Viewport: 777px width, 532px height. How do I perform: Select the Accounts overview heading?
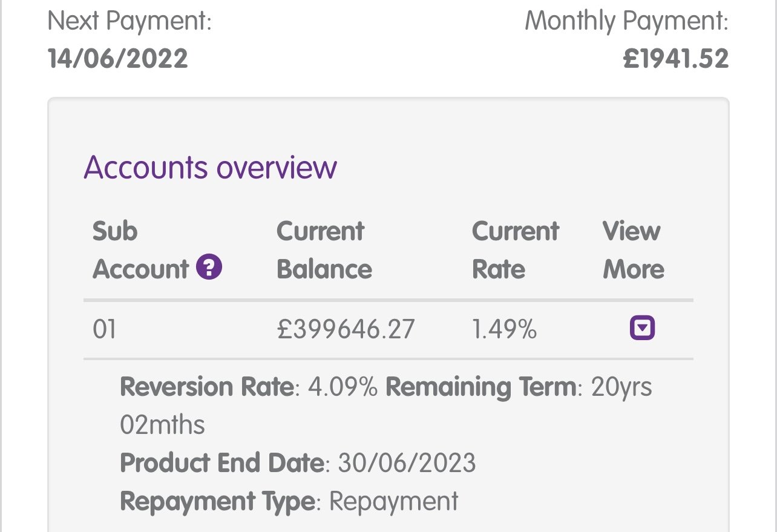pos(210,167)
